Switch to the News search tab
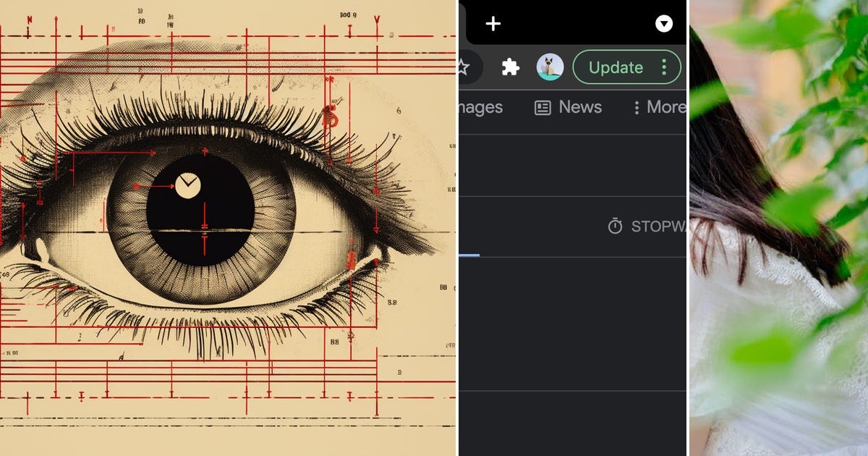 click(x=568, y=107)
